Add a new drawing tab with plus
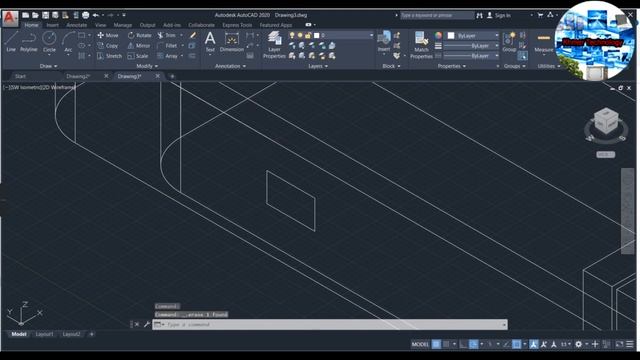The image size is (640, 360). (172, 76)
